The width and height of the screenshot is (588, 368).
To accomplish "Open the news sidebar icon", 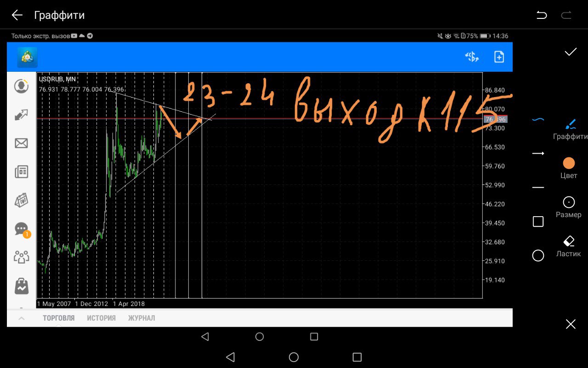I will tap(21, 172).
